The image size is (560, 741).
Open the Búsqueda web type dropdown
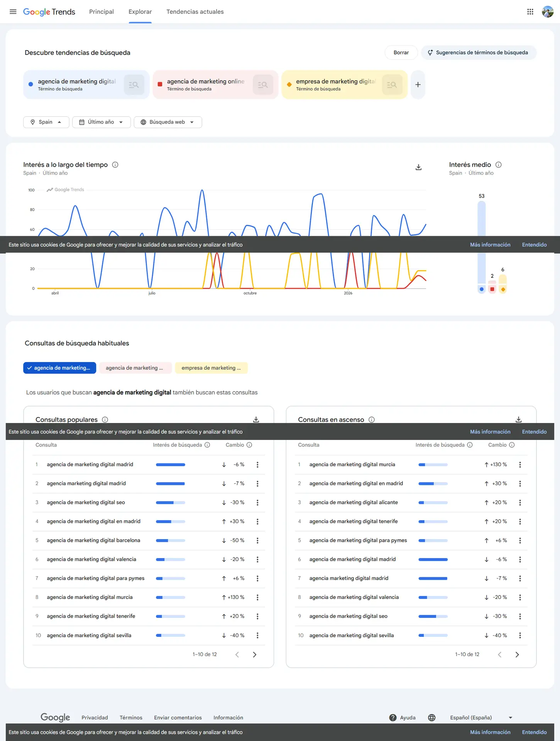[x=167, y=122]
